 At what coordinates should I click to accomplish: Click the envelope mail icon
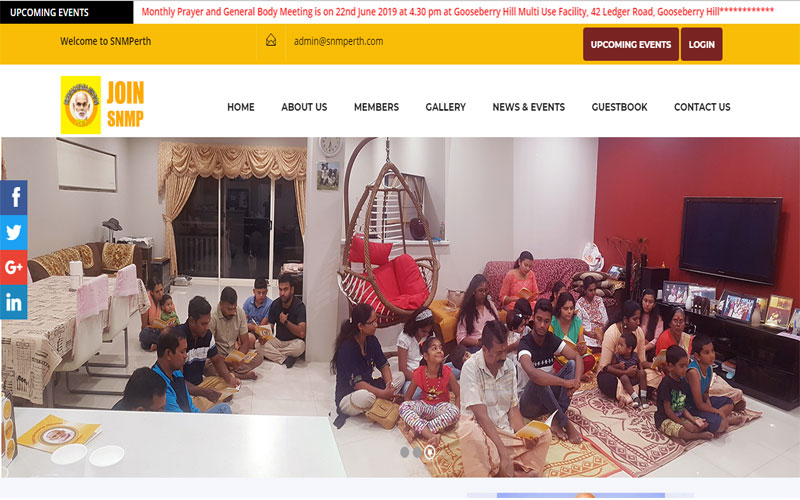tap(271, 40)
